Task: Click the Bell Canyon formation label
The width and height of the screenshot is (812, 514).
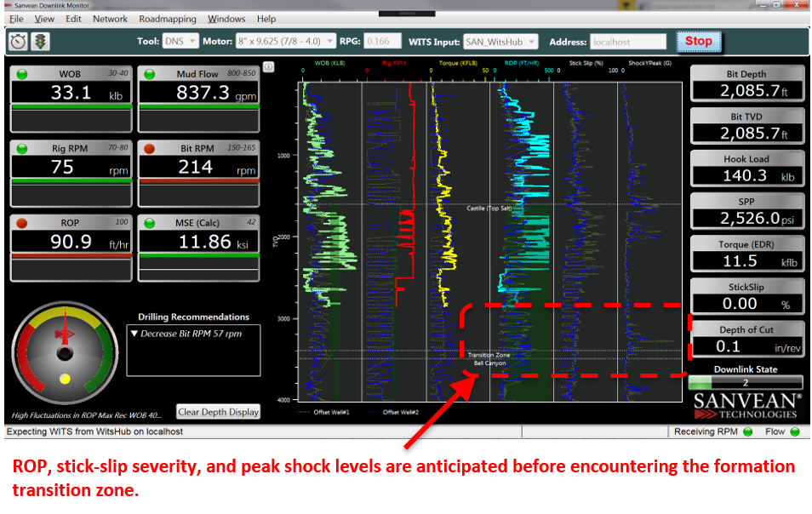Action: click(x=490, y=363)
